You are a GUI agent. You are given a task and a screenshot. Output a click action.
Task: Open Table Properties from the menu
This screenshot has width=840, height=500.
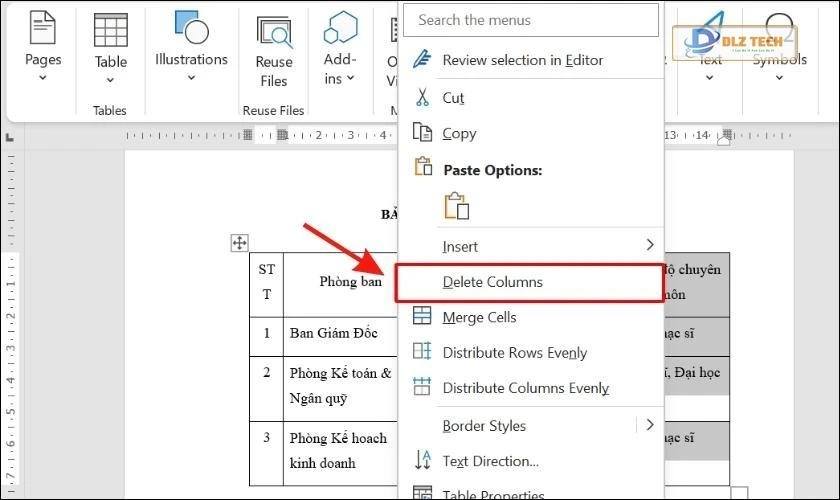coord(493,494)
